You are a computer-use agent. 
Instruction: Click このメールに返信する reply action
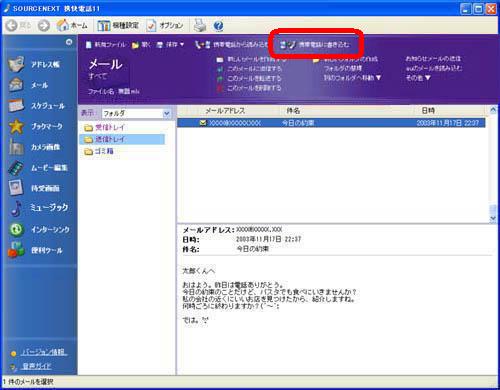click(250, 69)
